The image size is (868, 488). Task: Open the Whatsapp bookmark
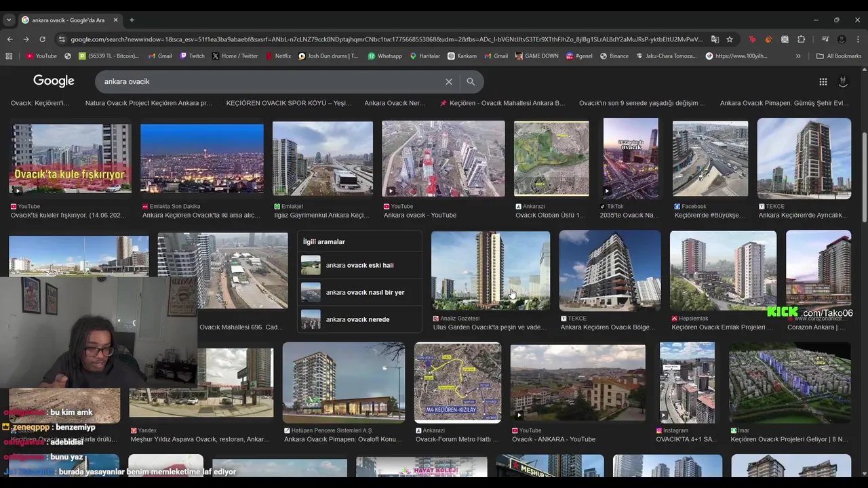tap(385, 56)
